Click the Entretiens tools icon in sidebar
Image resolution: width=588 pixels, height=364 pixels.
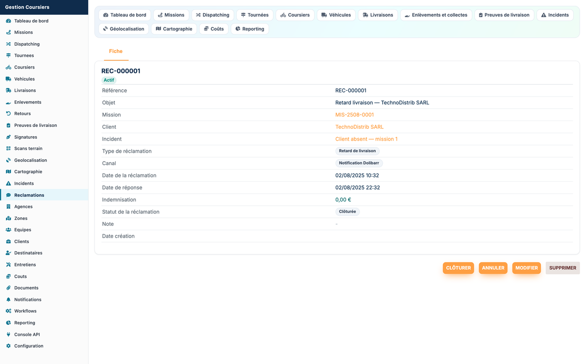click(x=8, y=265)
